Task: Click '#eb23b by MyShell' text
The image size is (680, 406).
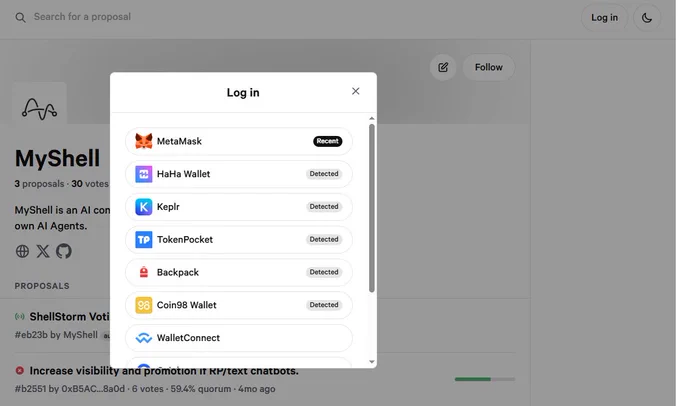Action: coord(56,335)
